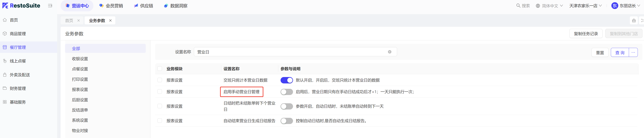
Task: Collapse the sidebar menu icon
Action: [50, 6]
